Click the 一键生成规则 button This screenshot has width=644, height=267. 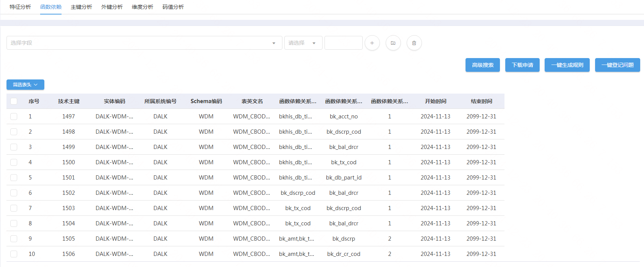point(567,65)
